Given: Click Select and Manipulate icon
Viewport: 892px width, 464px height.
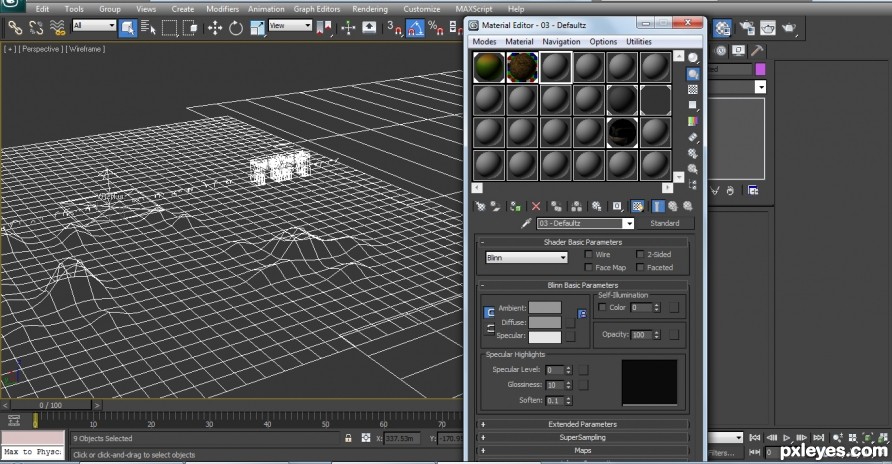Looking at the screenshot, I should click(x=348, y=27).
